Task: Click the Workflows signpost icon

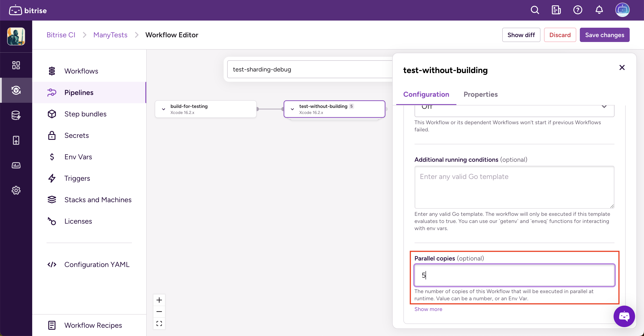Action: (52, 71)
